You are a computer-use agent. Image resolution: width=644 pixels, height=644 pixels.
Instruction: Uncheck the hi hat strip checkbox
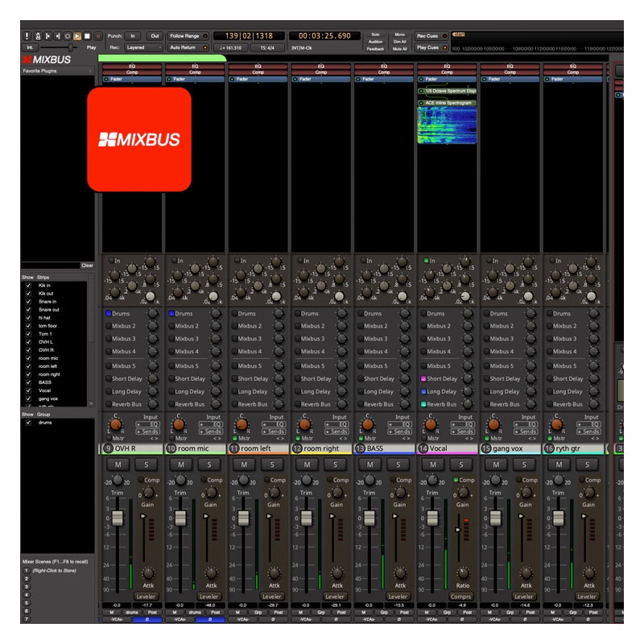pos(27,318)
